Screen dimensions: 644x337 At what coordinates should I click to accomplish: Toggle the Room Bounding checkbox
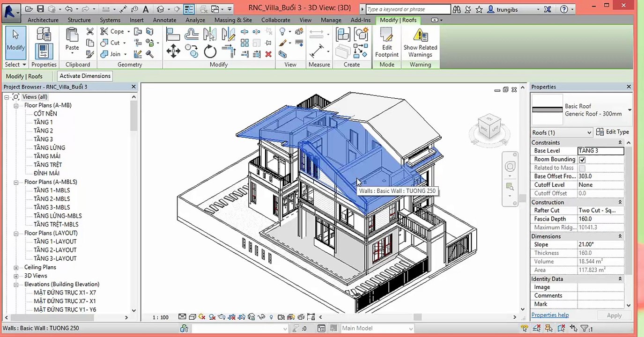(582, 160)
